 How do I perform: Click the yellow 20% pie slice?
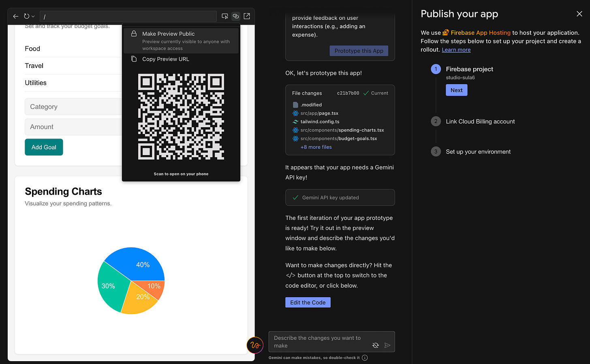tap(139, 300)
